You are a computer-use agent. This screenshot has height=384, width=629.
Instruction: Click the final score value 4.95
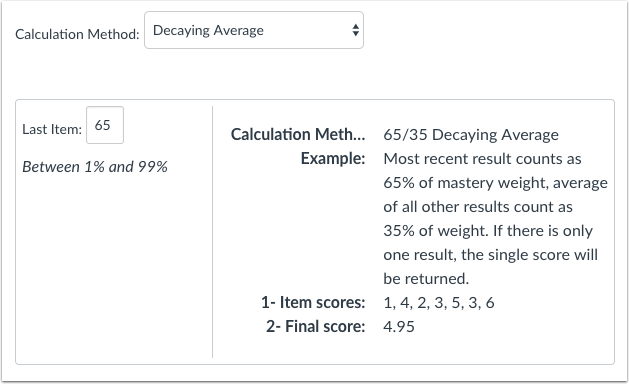399,327
